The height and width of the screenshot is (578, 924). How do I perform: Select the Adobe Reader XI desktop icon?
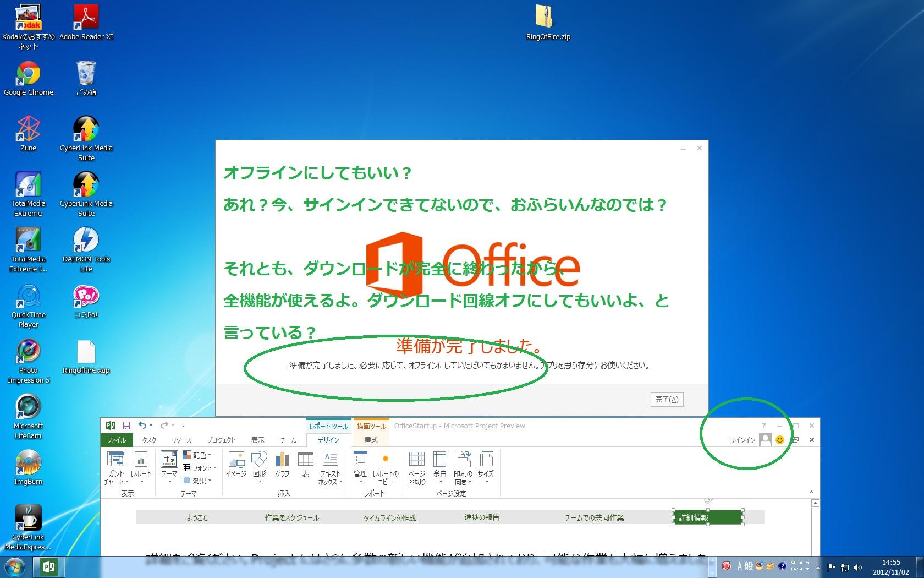tap(86, 23)
